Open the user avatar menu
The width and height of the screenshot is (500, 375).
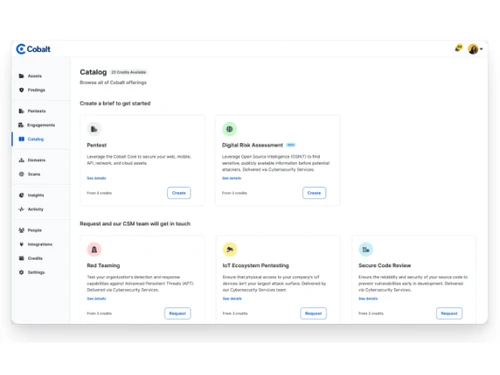[x=475, y=49]
